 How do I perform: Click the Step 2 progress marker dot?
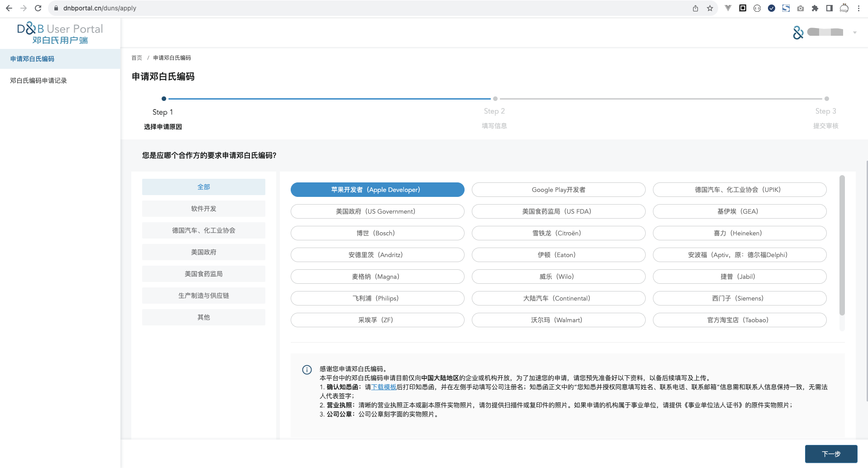pos(495,99)
